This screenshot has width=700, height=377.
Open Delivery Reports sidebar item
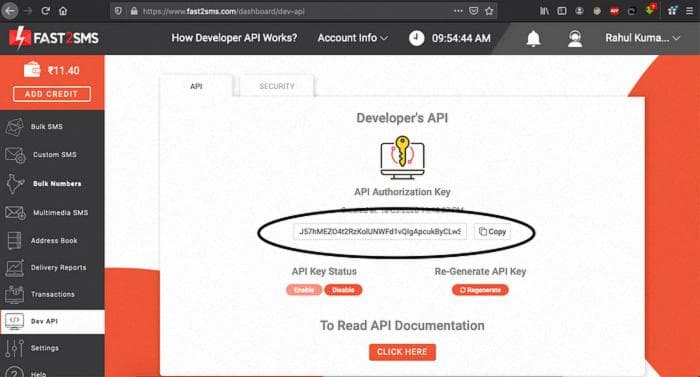[52, 268]
